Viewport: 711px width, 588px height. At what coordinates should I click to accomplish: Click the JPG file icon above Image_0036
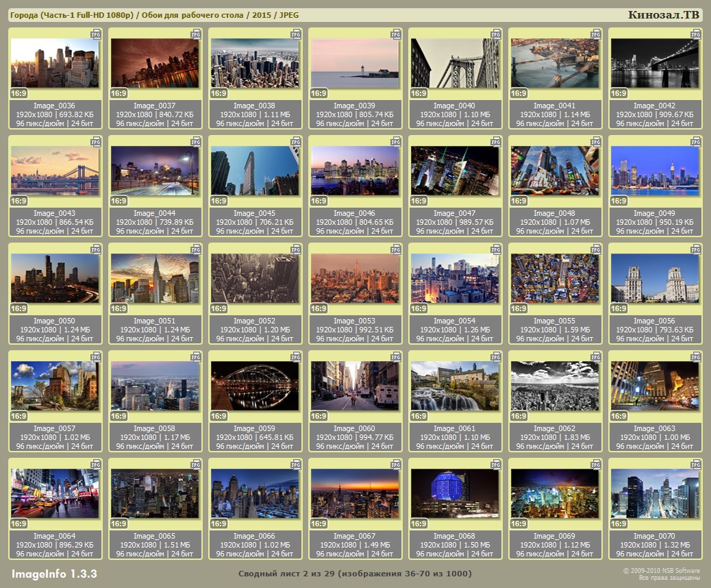(95, 34)
